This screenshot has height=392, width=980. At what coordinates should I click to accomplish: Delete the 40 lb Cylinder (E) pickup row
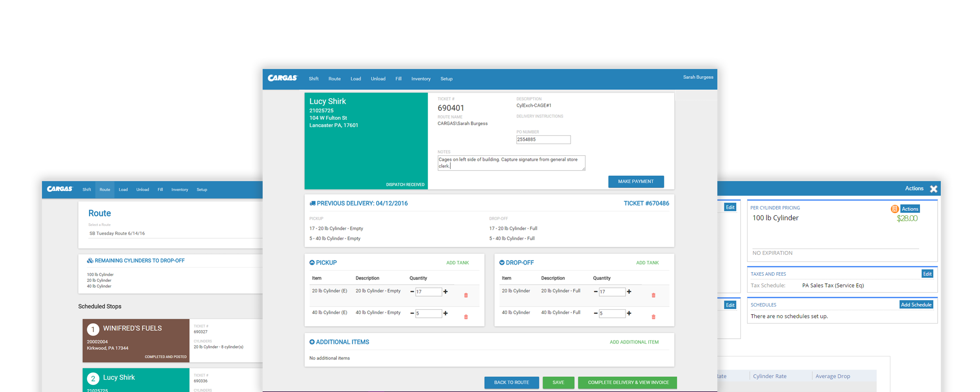(466, 317)
